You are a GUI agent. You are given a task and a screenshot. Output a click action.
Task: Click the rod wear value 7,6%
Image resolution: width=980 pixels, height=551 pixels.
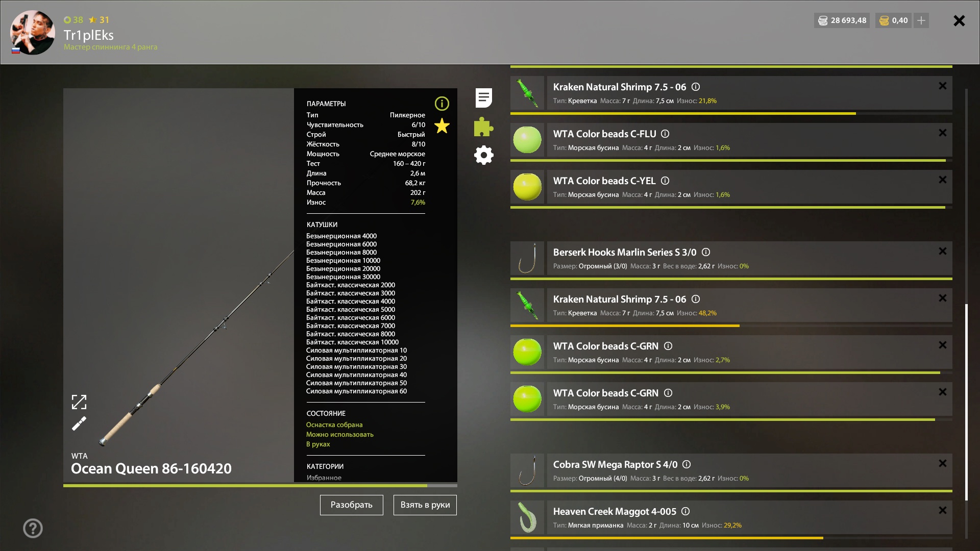pyautogui.click(x=418, y=202)
